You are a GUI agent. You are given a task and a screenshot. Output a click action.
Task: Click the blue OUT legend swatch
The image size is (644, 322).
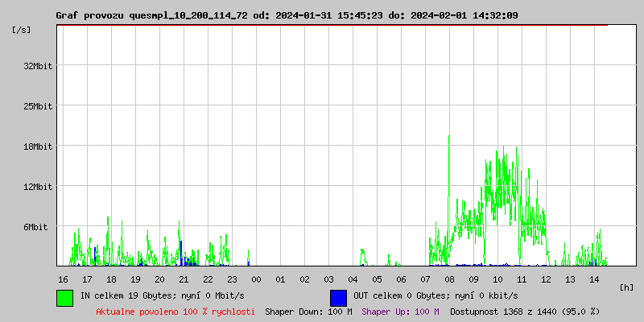pos(338,297)
